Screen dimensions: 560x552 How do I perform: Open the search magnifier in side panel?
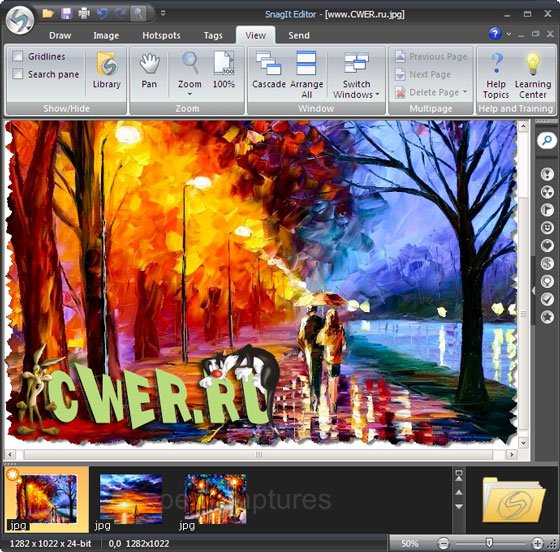pyautogui.click(x=547, y=140)
